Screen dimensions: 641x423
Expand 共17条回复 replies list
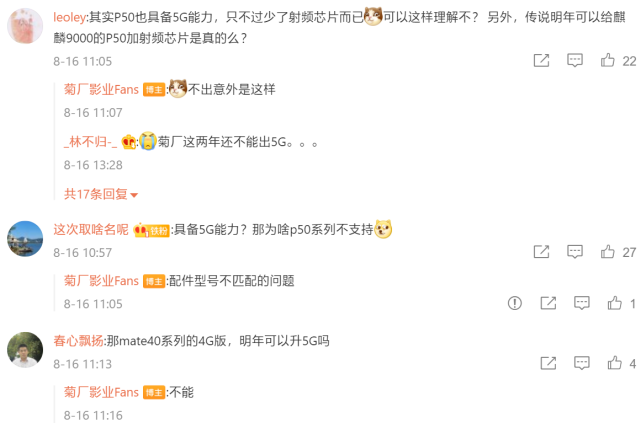(101, 194)
